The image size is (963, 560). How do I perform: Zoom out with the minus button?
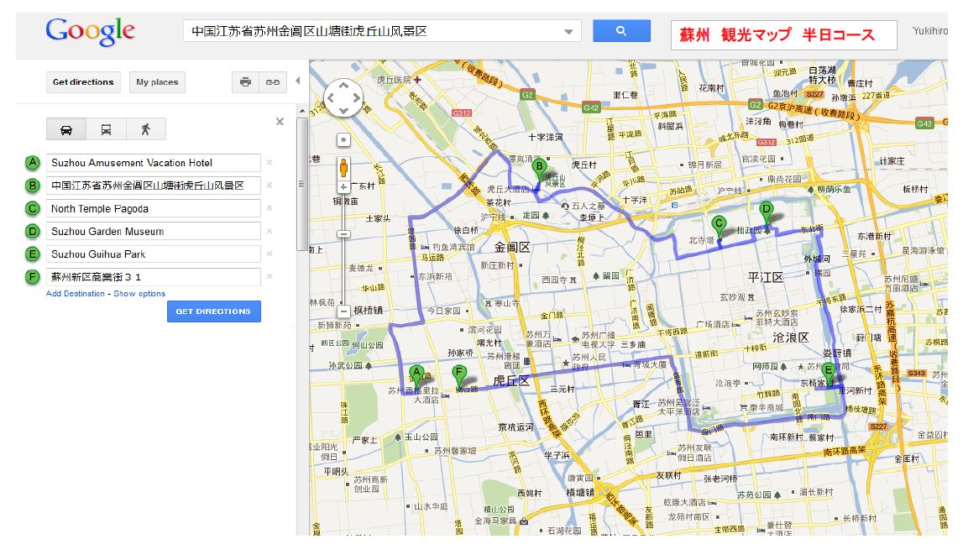tap(344, 311)
